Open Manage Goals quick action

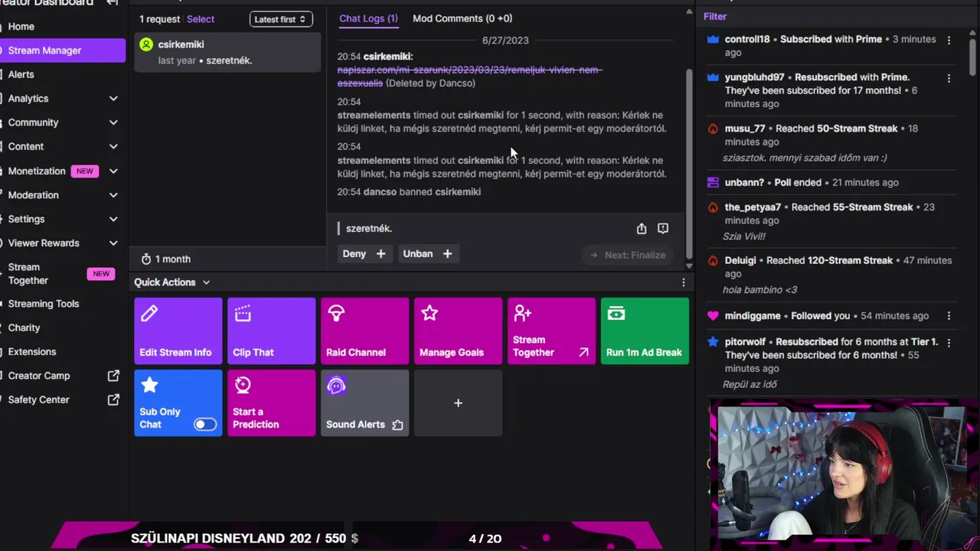(459, 331)
